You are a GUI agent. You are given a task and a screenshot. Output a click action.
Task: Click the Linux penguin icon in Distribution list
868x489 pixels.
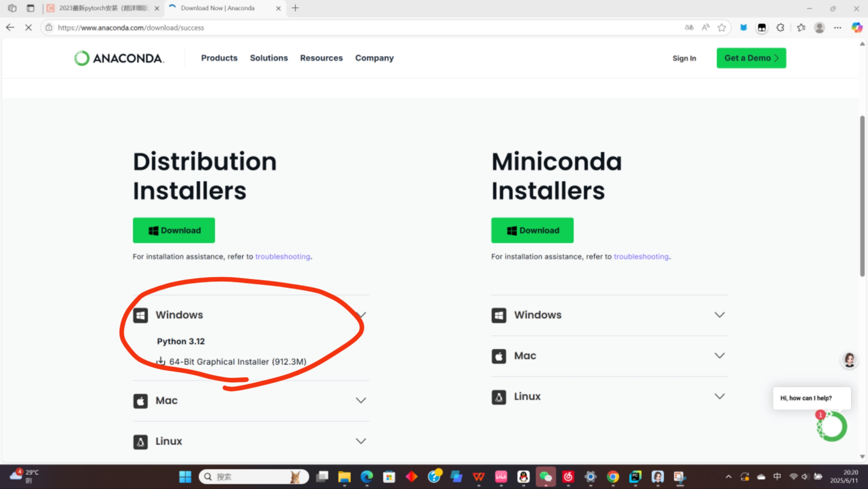pos(140,442)
